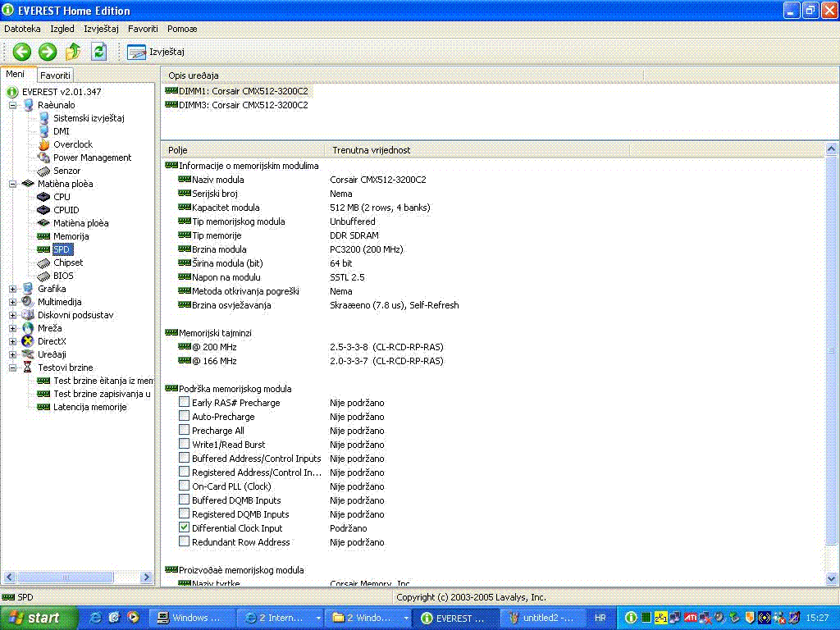Select the Senzor tree item
This screenshot has height=630, width=840.
coord(66,171)
